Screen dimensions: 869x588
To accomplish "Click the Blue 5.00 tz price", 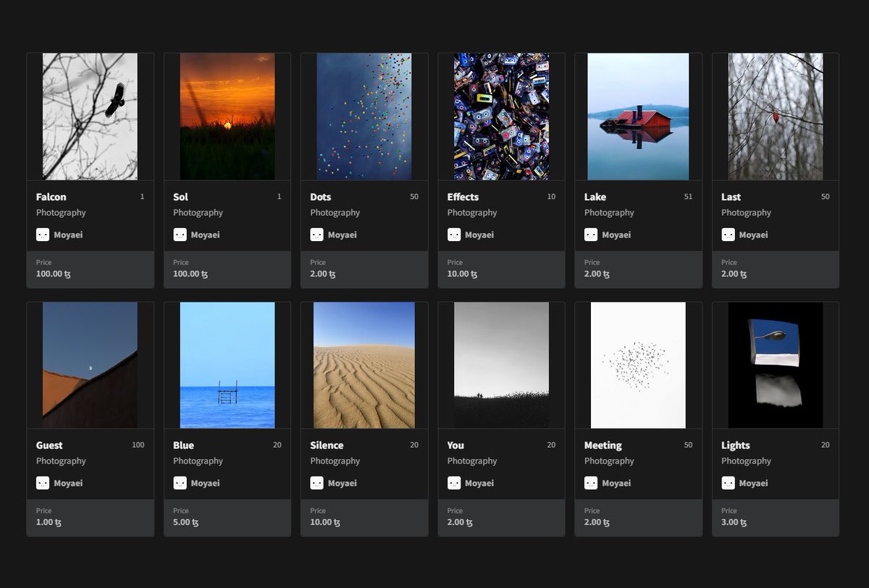I will [186, 522].
